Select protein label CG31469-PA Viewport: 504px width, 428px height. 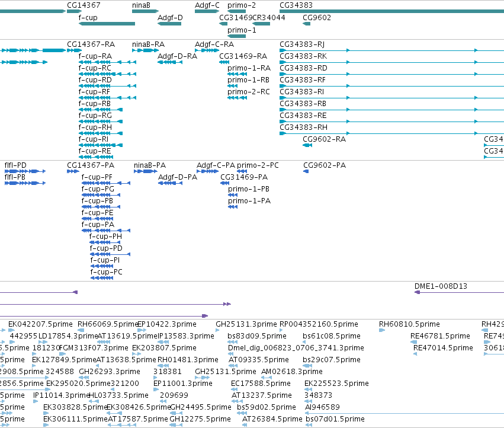click(x=244, y=177)
